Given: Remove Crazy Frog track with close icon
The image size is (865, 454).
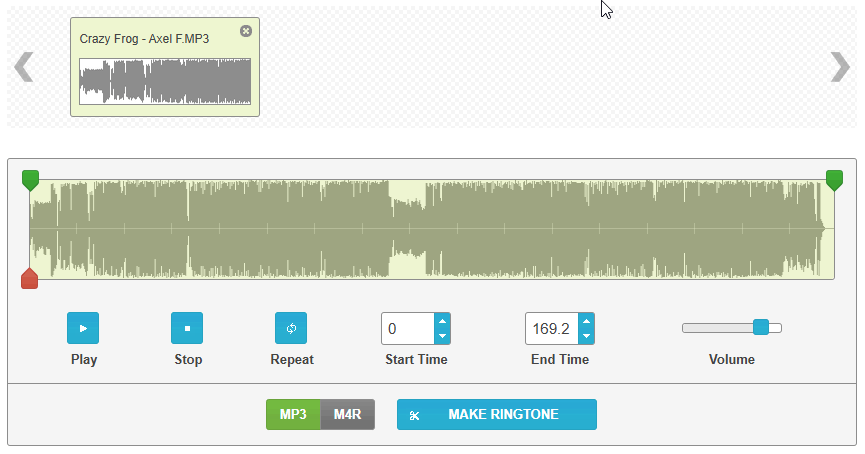Looking at the screenshot, I should 246,31.
